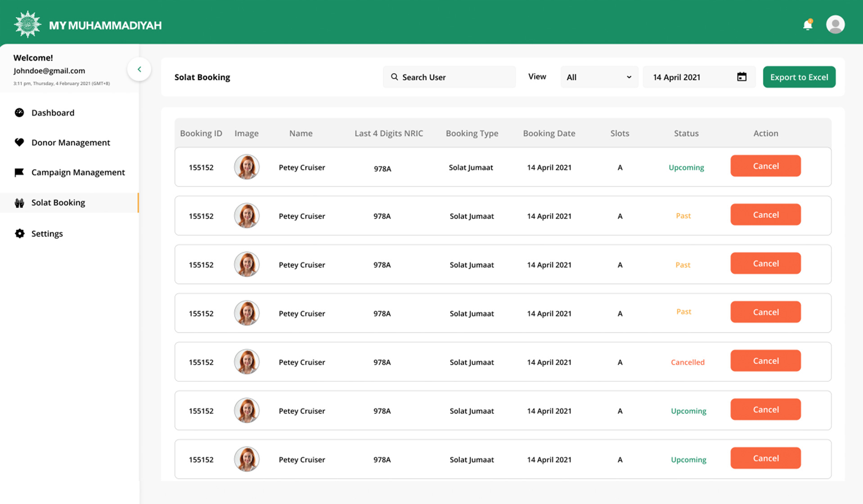Click the search magnifier icon

pos(394,77)
